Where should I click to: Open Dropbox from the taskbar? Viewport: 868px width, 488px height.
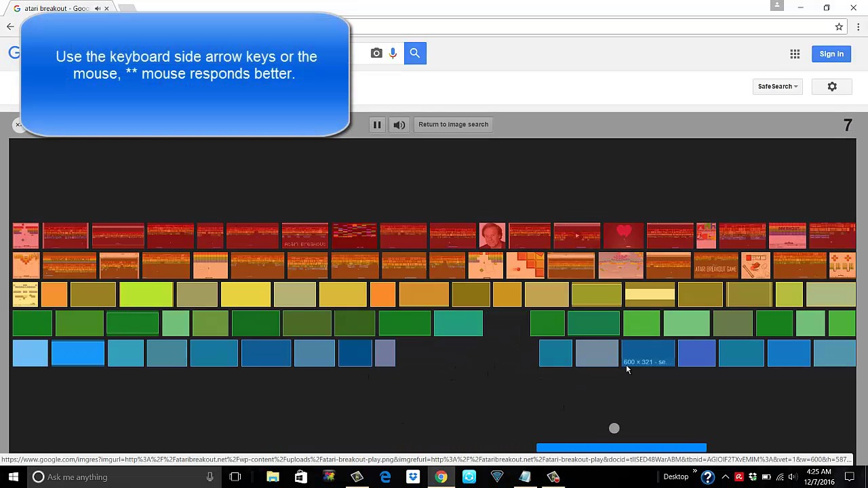[413, 477]
